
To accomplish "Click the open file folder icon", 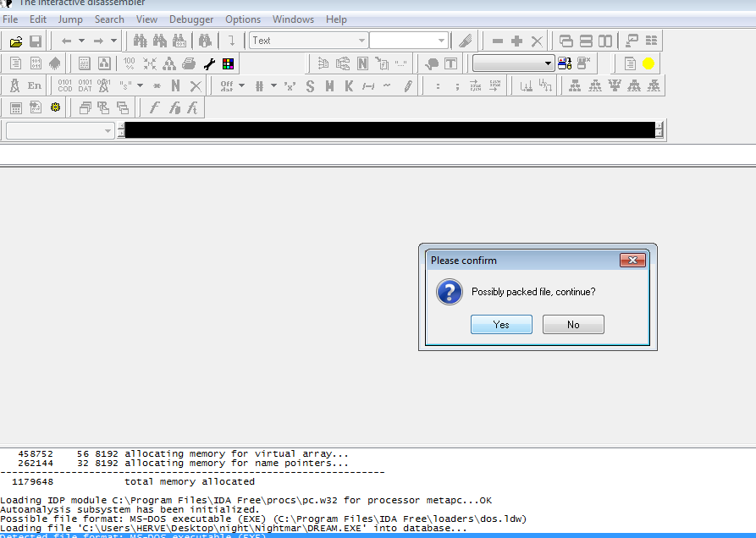I will (x=15, y=41).
